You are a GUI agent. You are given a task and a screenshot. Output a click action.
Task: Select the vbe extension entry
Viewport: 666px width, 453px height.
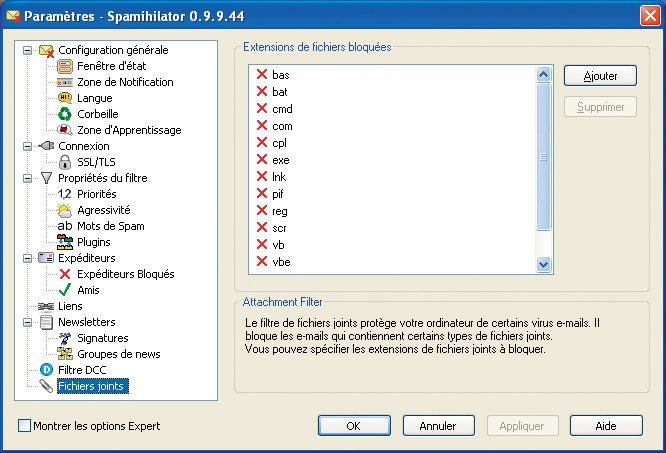point(281,262)
